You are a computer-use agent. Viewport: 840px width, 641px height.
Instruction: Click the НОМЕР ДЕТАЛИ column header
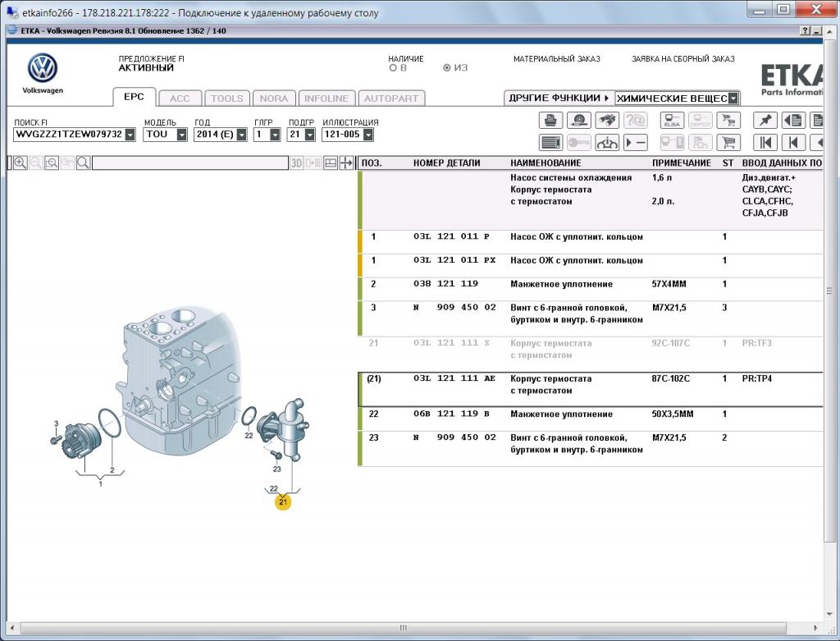[x=446, y=163]
